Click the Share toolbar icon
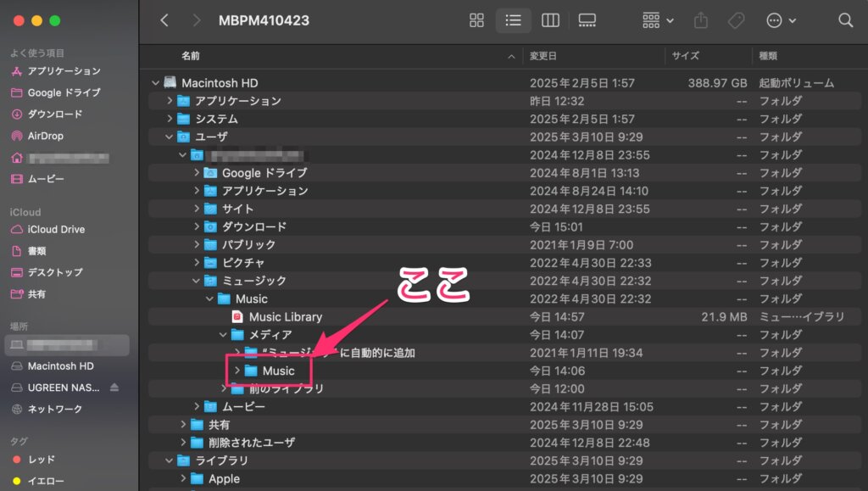Image resolution: width=868 pixels, height=491 pixels. click(x=701, y=20)
